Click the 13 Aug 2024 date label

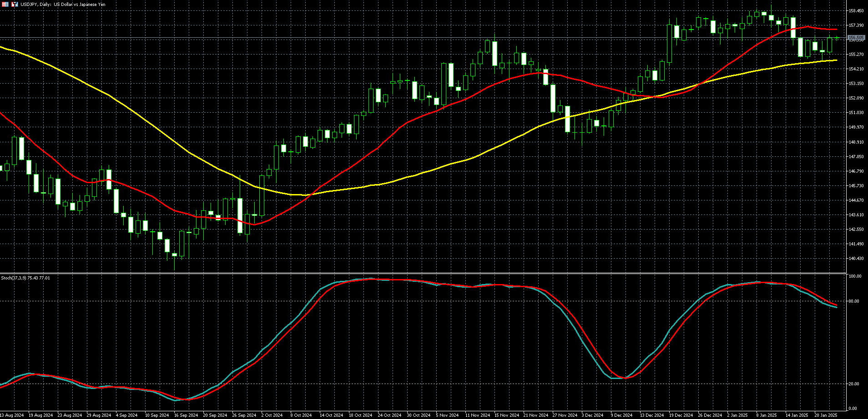12,415
